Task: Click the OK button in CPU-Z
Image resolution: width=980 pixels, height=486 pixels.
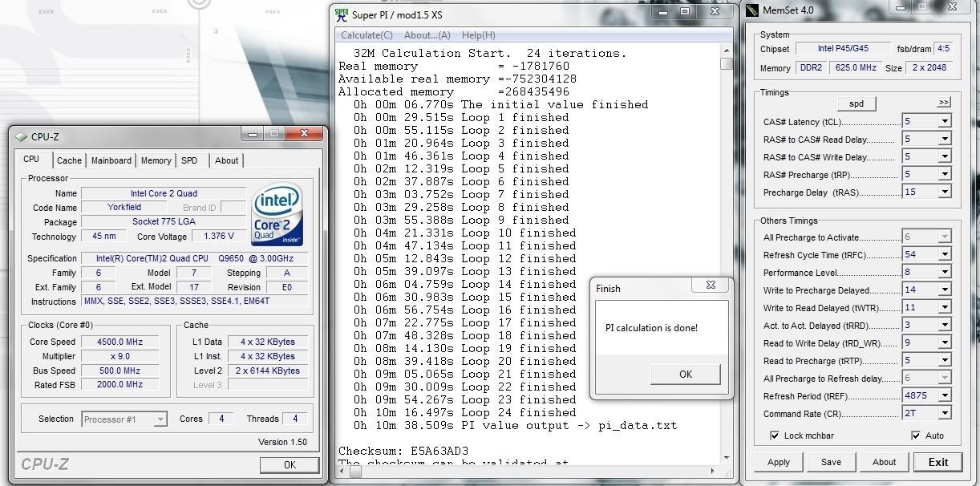Action: point(290,465)
